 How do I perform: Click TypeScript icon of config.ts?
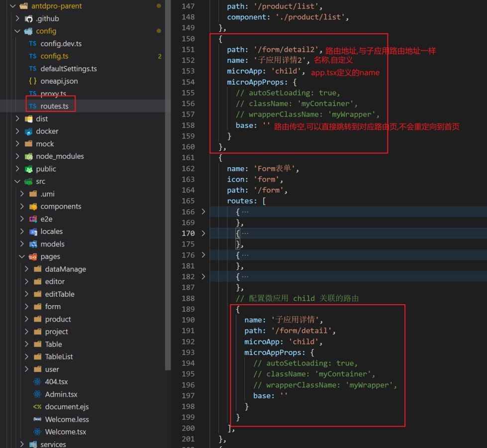click(33, 56)
